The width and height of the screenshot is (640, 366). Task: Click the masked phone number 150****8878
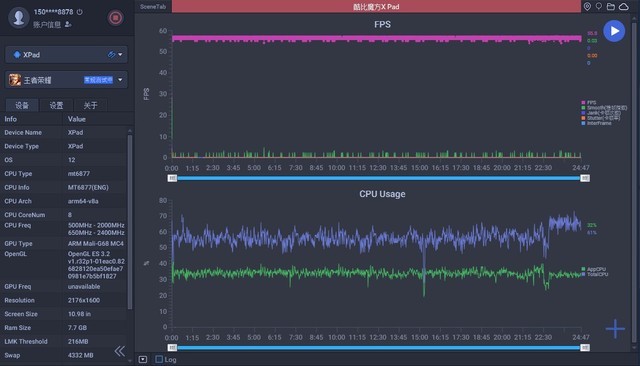tap(53, 12)
